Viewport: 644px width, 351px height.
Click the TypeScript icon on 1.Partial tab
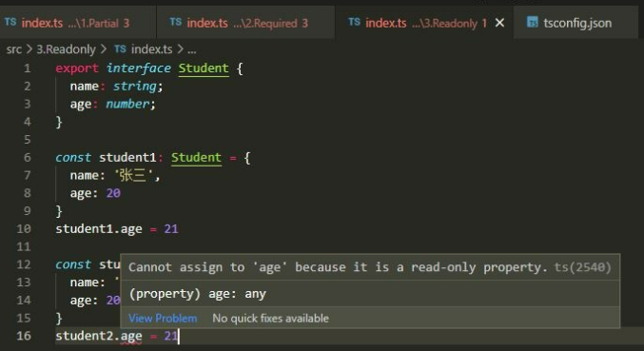click(x=10, y=22)
